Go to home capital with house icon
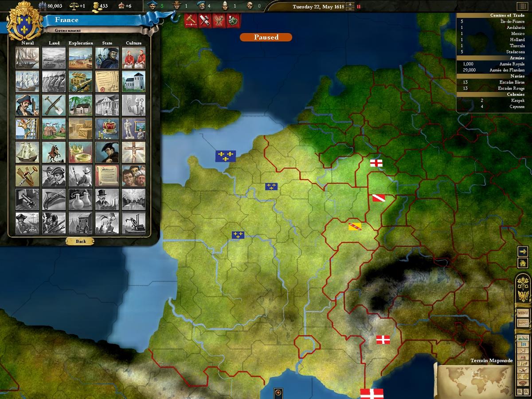 tap(523, 263)
